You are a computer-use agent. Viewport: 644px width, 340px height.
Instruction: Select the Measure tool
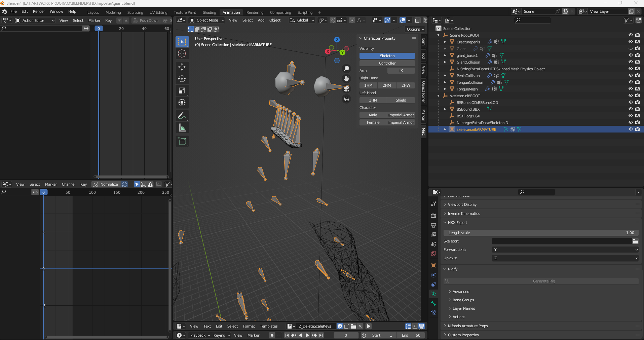[182, 128]
